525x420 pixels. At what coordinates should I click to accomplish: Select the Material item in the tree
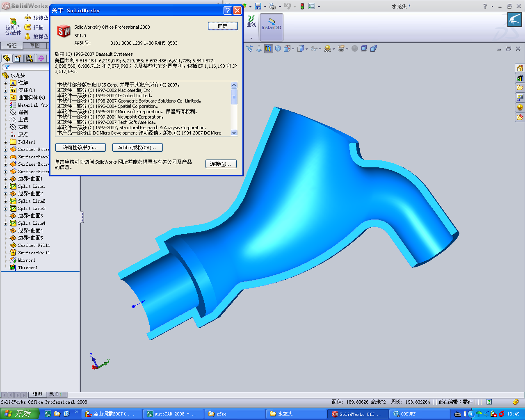[x=30, y=105]
